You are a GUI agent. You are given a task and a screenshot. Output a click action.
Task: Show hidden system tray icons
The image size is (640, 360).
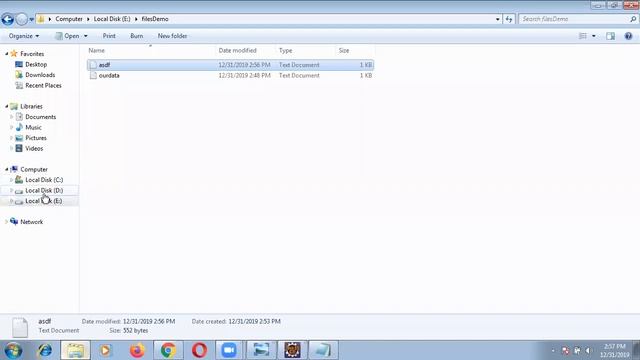pos(553,350)
